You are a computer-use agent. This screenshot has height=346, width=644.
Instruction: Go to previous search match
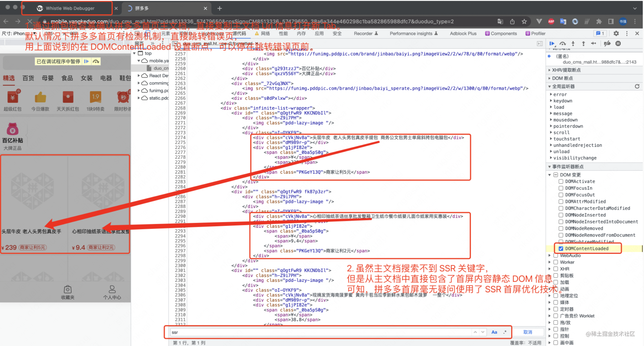click(x=475, y=332)
